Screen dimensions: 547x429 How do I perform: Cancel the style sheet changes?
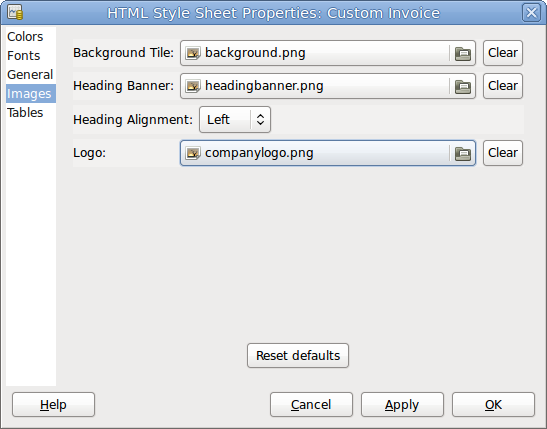point(311,405)
